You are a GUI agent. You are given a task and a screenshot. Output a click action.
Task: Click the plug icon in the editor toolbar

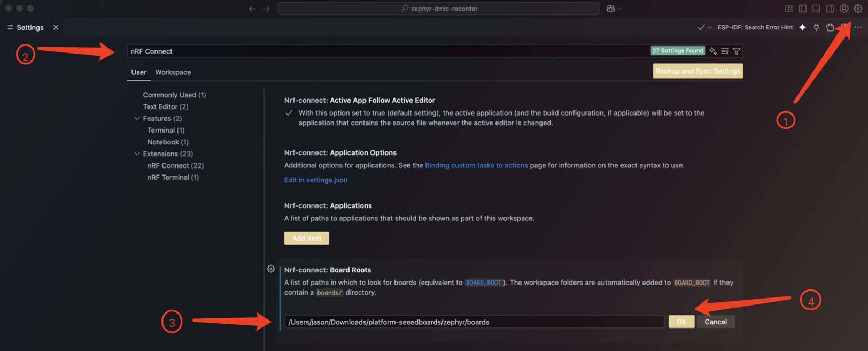pyautogui.click(x=816, y=27)
